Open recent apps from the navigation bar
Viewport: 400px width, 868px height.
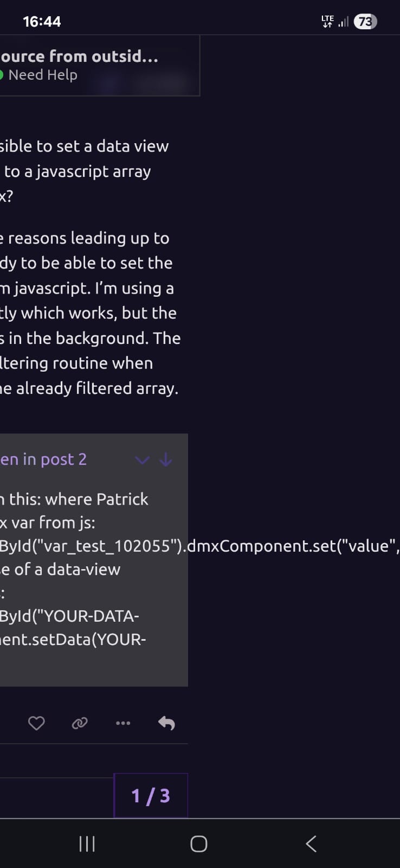coord(87,844)
